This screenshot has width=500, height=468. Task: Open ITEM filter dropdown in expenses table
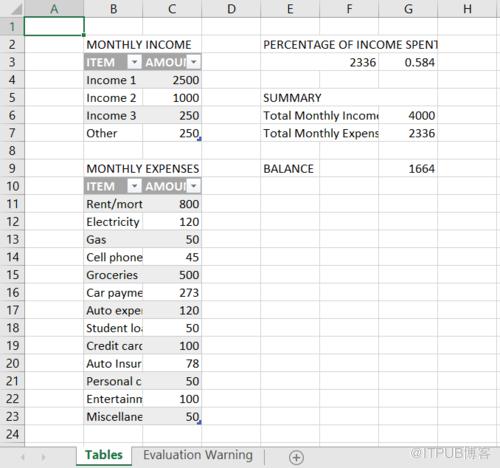coord(134,186)
